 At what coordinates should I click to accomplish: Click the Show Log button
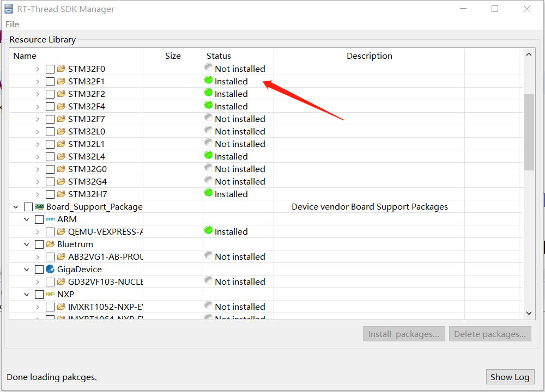click(510, 377)
